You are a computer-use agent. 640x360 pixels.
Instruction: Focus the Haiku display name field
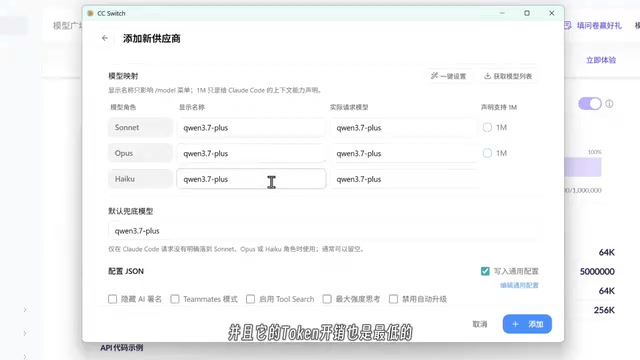[251, 179]
